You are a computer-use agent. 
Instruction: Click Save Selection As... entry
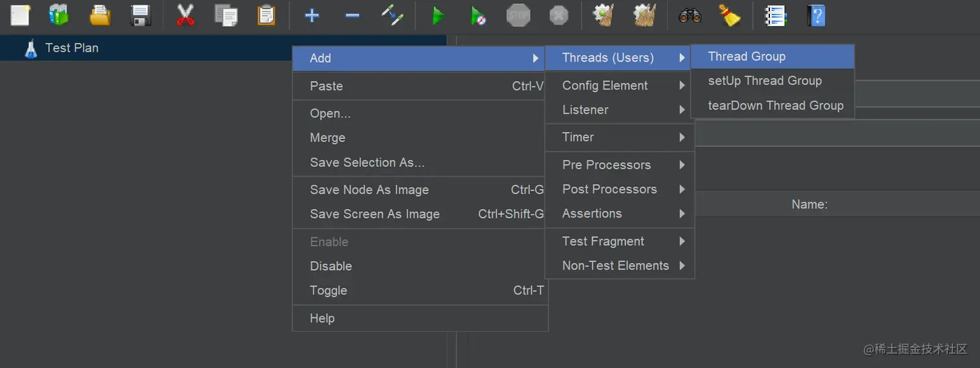coord(367,163)
